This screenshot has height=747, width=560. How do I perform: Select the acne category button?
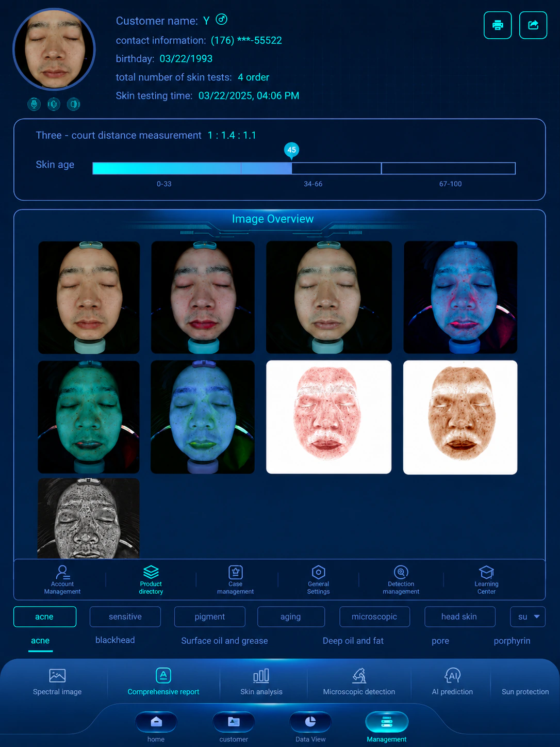click(x=45, y=616)
